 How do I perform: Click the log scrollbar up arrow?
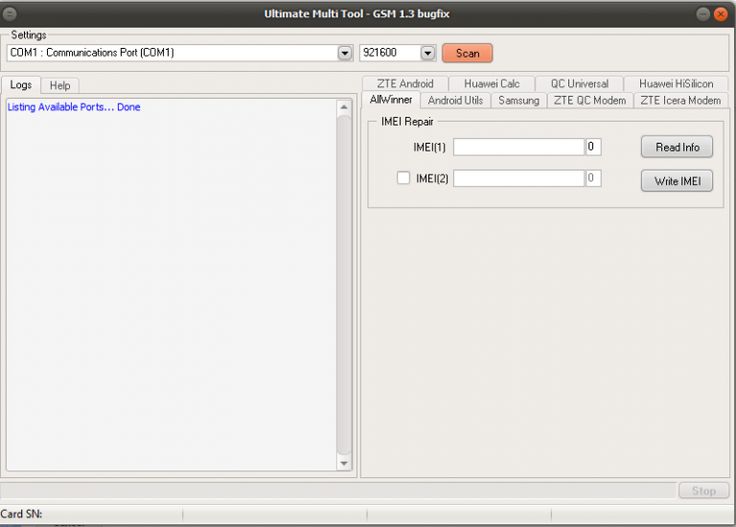point(344,107)
